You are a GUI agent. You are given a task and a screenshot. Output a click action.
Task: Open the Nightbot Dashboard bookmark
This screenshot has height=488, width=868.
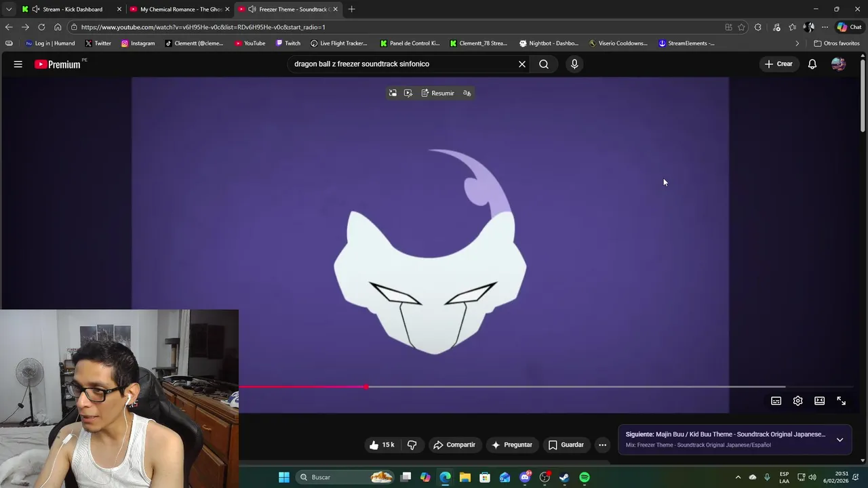549,43
